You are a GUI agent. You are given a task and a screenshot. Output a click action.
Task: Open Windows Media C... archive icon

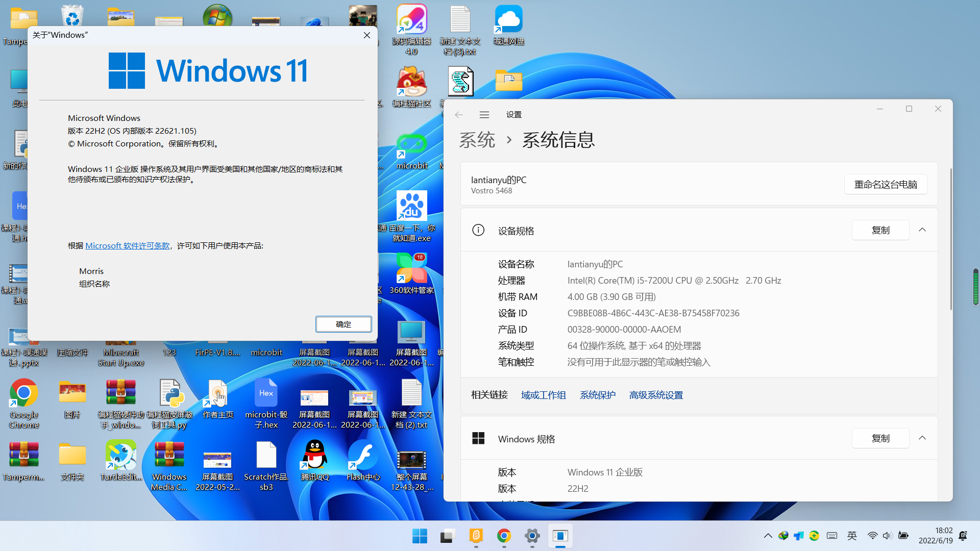(169, 465)
